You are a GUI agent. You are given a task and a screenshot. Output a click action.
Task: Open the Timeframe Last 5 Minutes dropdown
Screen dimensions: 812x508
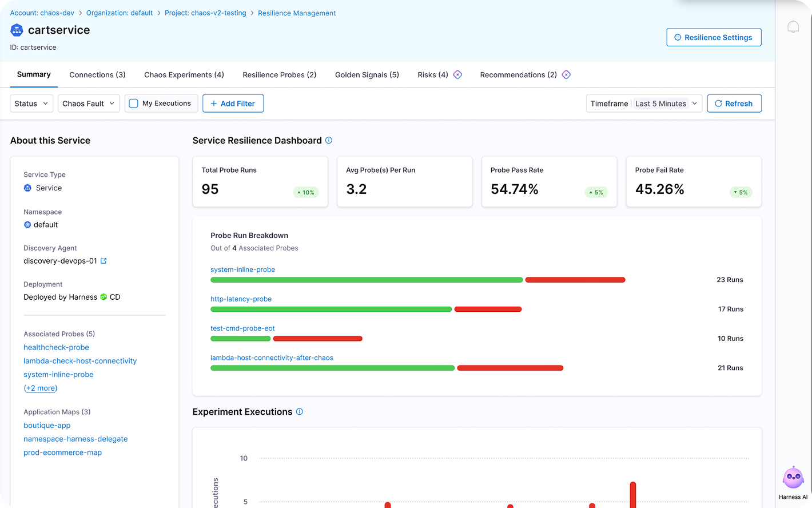[x=644, y=104]
